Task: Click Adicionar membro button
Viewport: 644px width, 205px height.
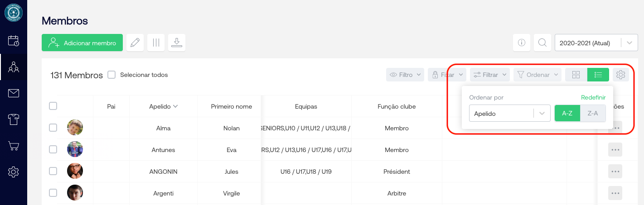Action: [82, 43]
